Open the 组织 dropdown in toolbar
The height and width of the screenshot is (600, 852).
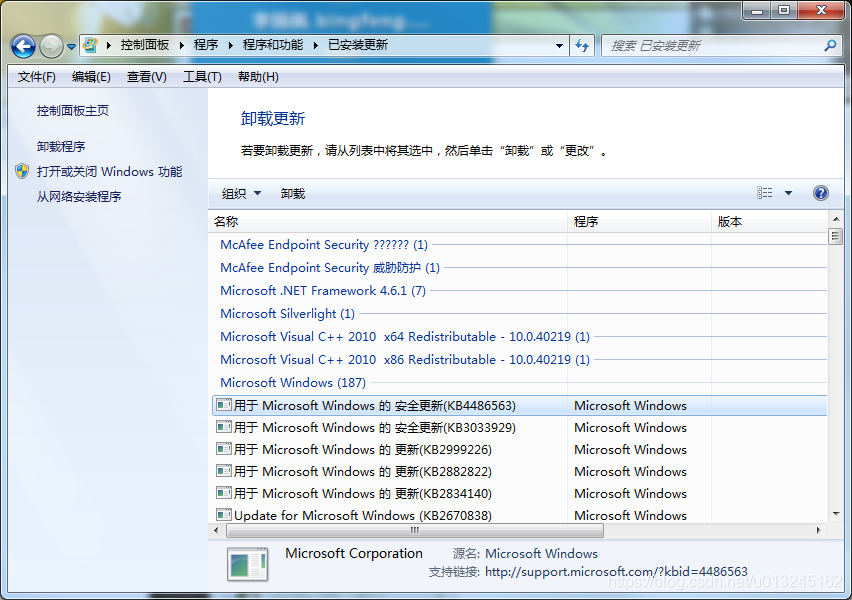(241, 193)
